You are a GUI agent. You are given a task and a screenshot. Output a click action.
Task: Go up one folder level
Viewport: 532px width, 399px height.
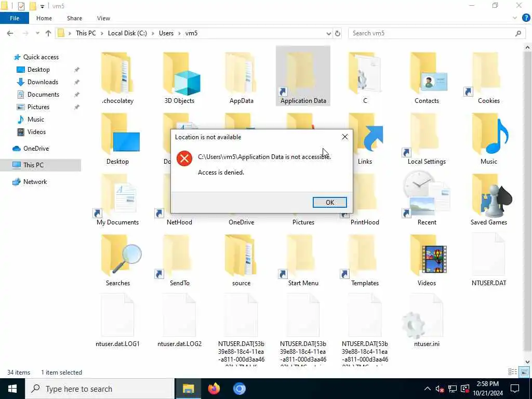[48, 33]
